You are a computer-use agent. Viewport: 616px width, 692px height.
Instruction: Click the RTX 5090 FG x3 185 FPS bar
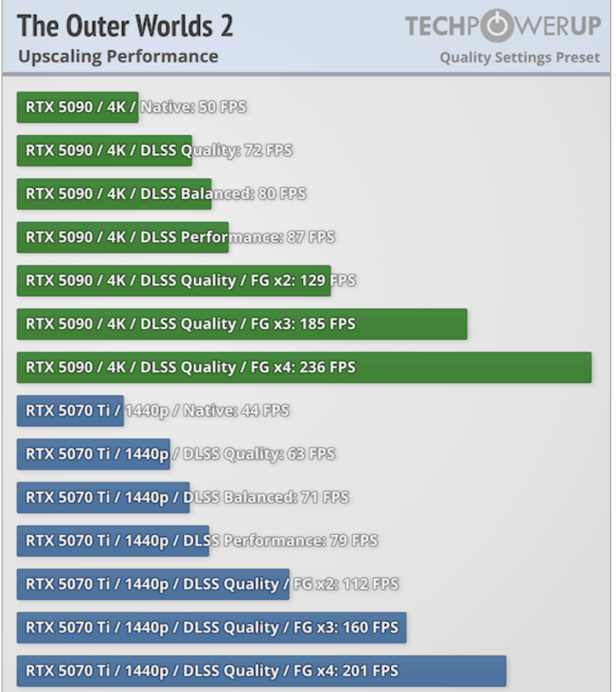point(242,324)
